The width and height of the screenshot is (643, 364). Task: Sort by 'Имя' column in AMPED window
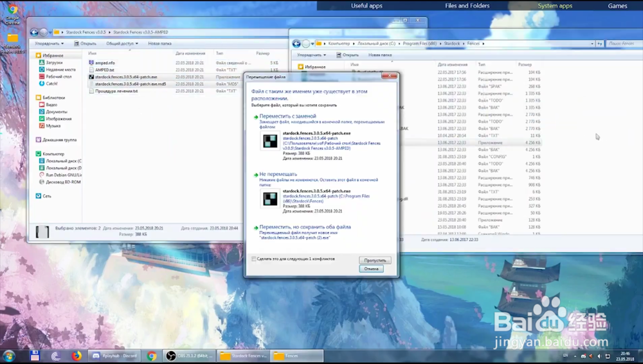(92, 53)
